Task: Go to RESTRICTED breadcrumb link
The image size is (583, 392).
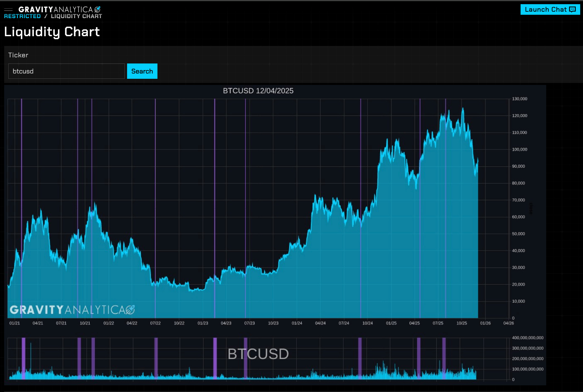Action: (22, 16)
